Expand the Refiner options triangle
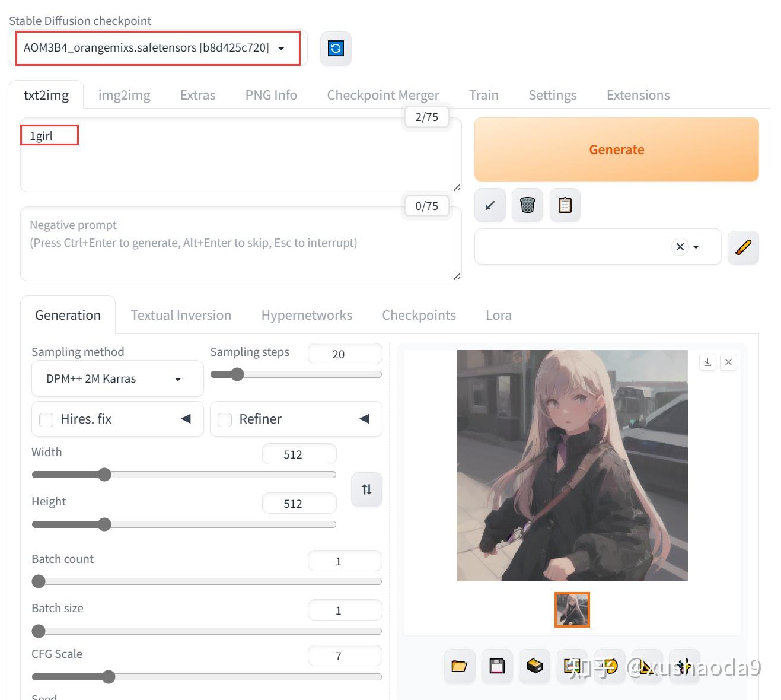 coord(364,419)
